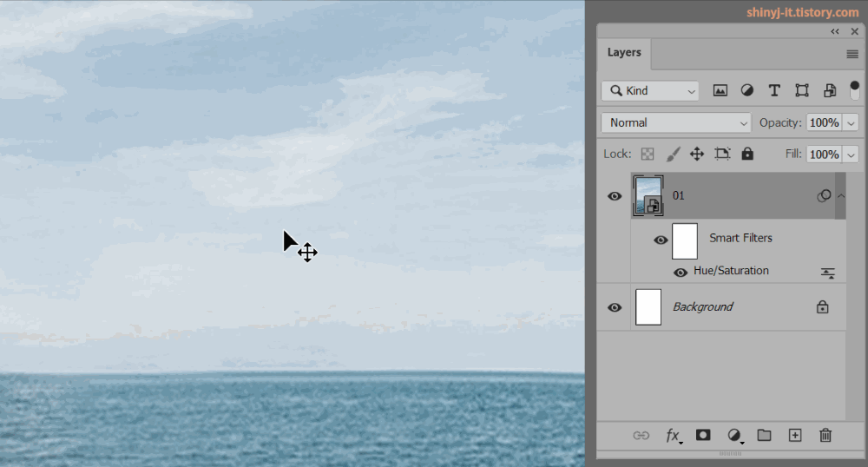
Task: Filter for adjustment layers icon
Action: (746, 91)
